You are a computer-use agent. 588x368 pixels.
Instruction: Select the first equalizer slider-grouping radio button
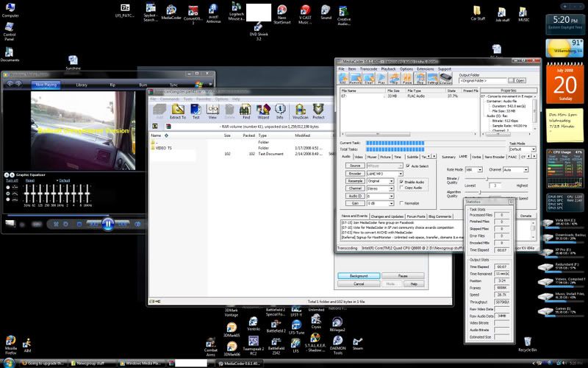click(x=8, y=187)
